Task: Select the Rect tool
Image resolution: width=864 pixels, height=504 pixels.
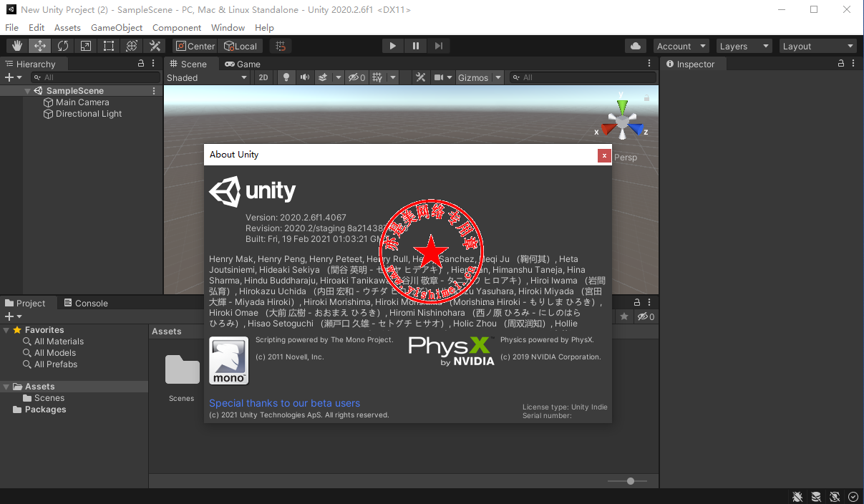Action: tap(109, 46)
